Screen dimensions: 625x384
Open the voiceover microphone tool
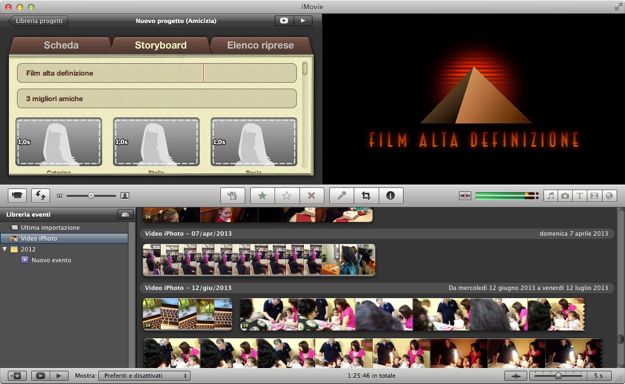(342, 195)
